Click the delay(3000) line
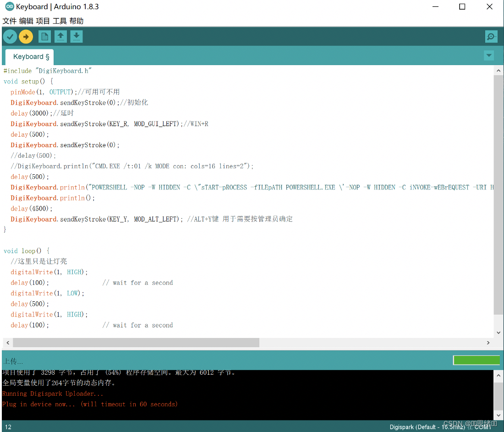 click(42, 113)
